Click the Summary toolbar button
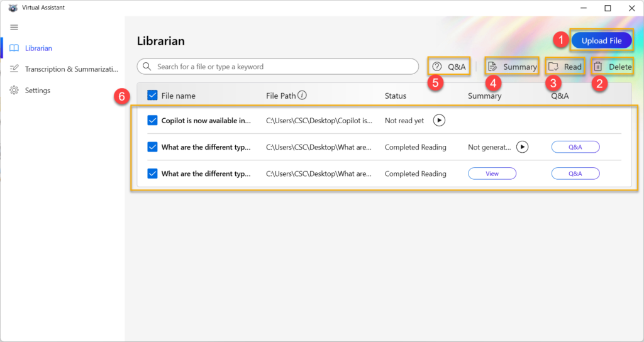Image resolution: width=644 pixels, height=342 pixels. 512,67
